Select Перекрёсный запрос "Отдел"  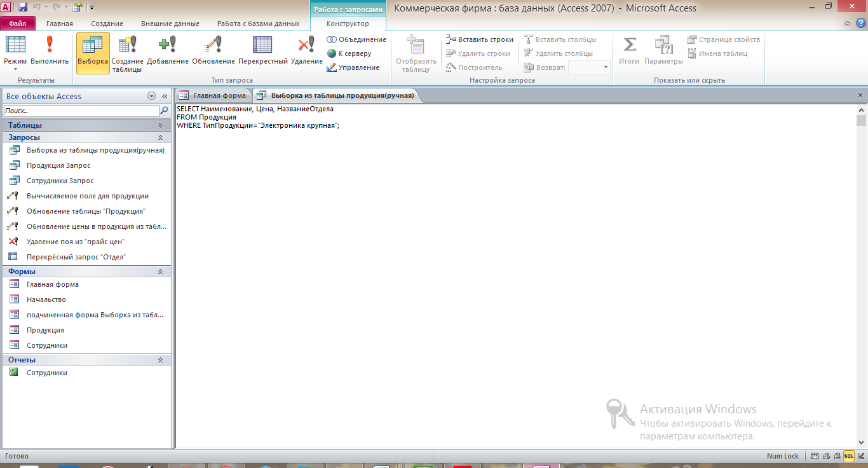tap(86, 257)
